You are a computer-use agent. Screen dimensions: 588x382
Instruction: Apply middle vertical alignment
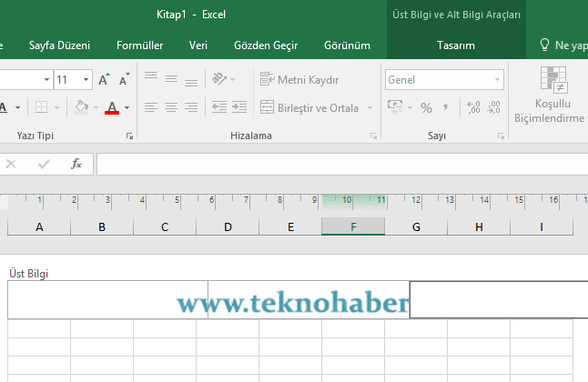pyautogui.click(x=171, y=79)
